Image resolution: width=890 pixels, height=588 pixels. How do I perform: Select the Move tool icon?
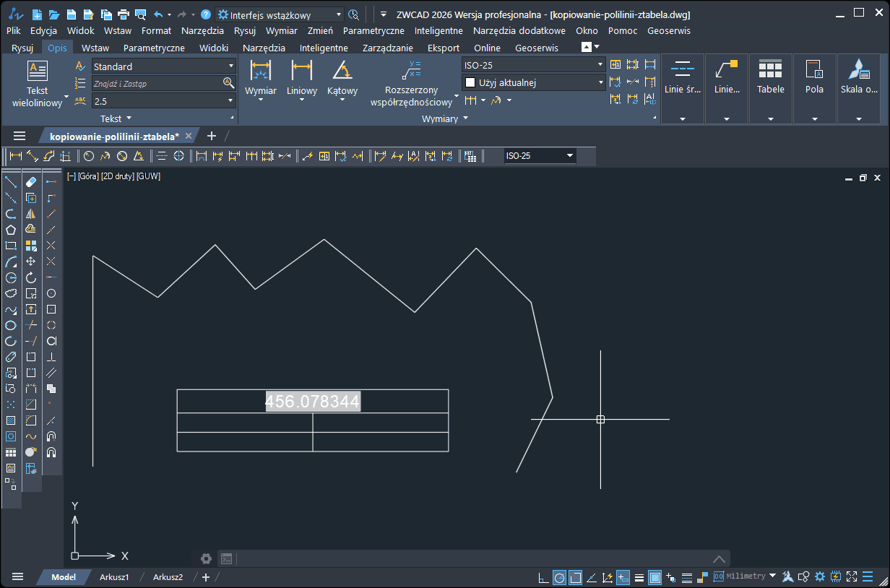pos(31,261)
